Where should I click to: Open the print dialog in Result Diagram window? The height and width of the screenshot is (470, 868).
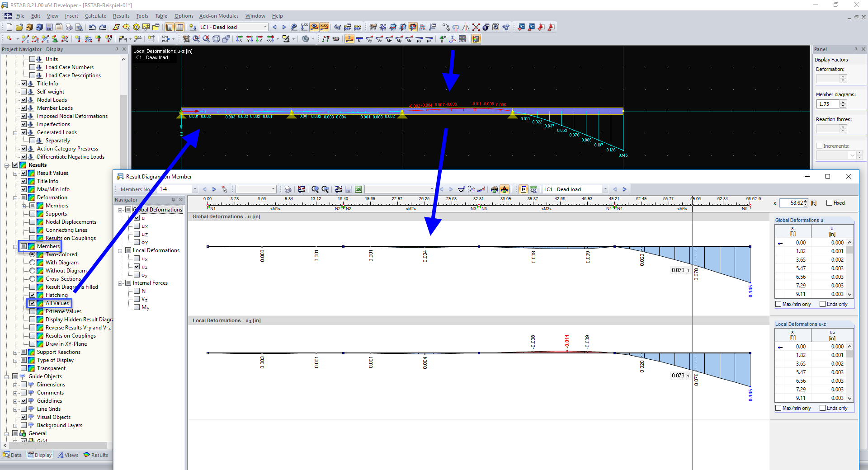pyautogui.click(x=288, y=189)
